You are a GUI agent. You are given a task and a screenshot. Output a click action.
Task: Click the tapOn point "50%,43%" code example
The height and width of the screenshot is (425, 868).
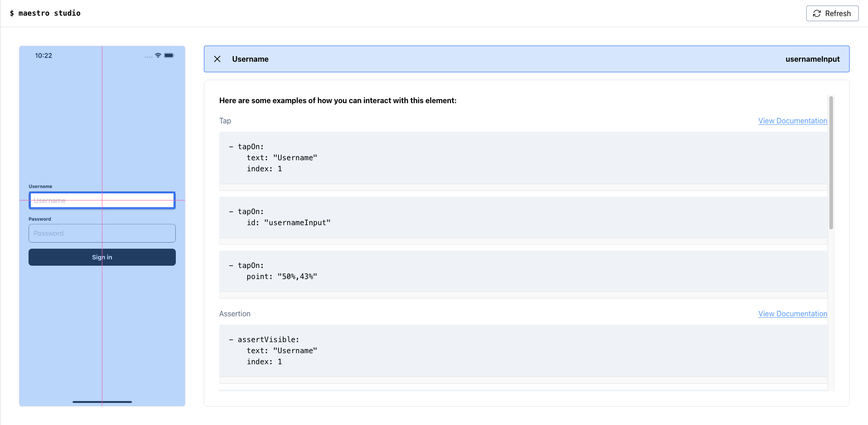[x=523, y=271]
